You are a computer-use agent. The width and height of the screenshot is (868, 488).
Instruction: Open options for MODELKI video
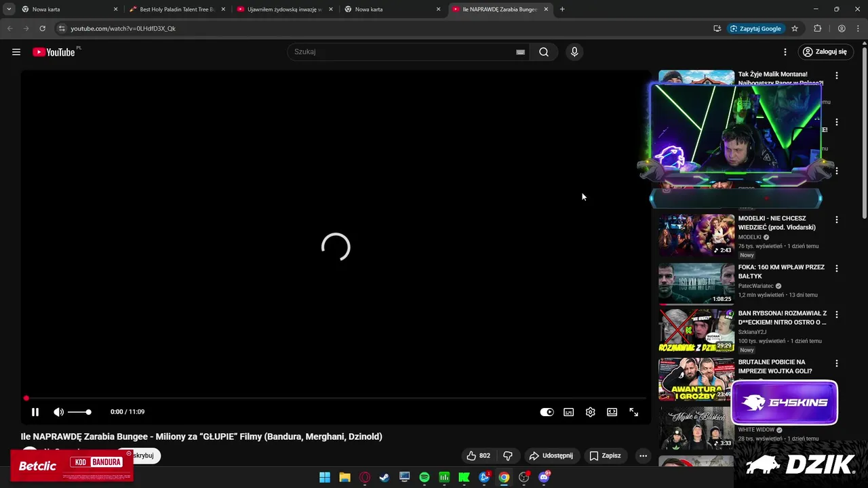[837, 220]
